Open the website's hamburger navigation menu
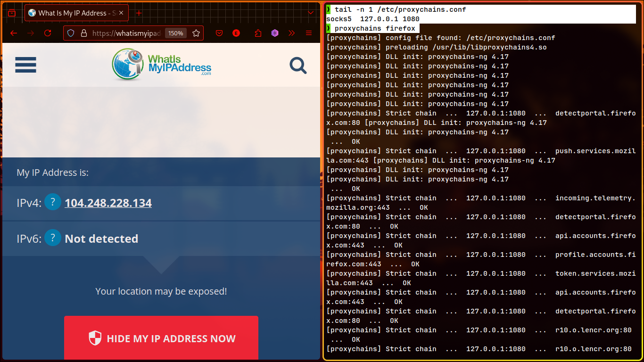Image resolution: width=644 pixels, height=362 pixels. click(x=25, y=65)
